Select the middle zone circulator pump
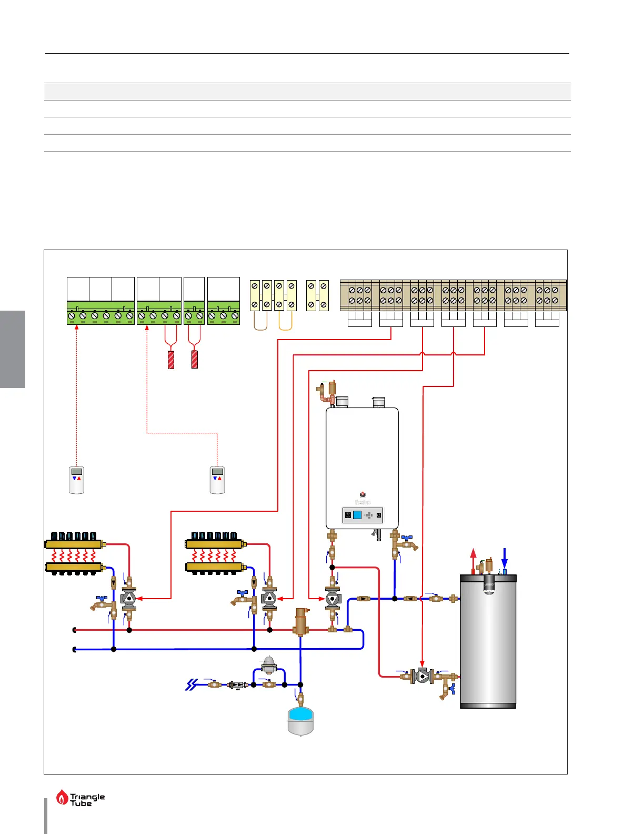Screen dimensions: 644x834 (x=269, y=598)
